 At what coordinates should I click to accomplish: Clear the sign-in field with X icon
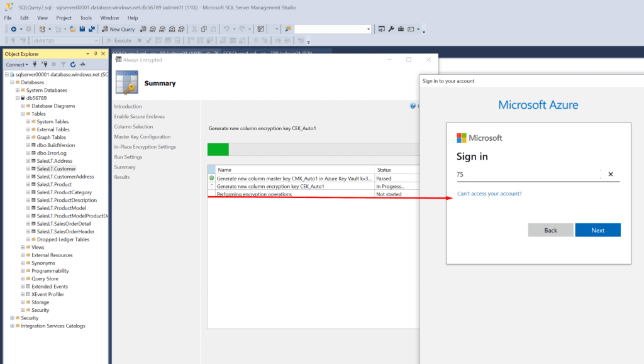(610, 174)
